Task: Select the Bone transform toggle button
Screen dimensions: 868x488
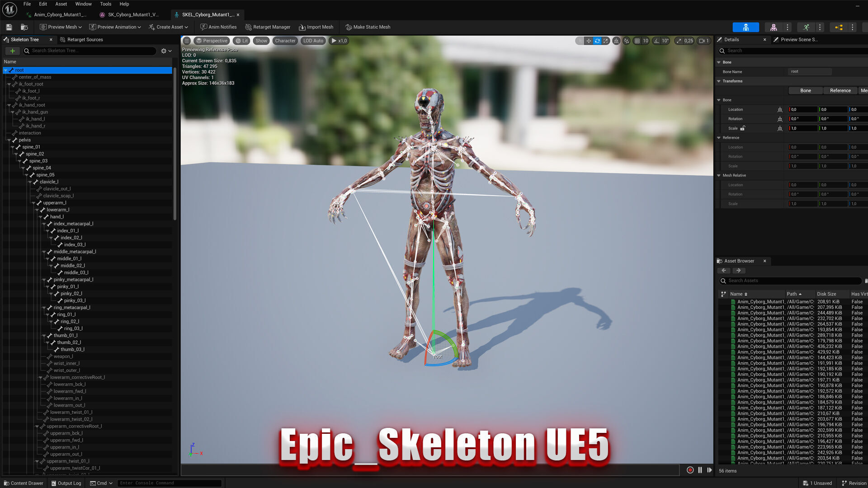Action: pos(806,90)
